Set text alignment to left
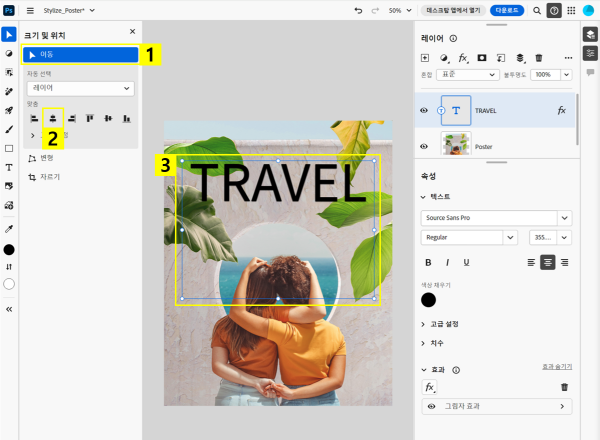Screen dimensions: 600x440 pos(531,262)
